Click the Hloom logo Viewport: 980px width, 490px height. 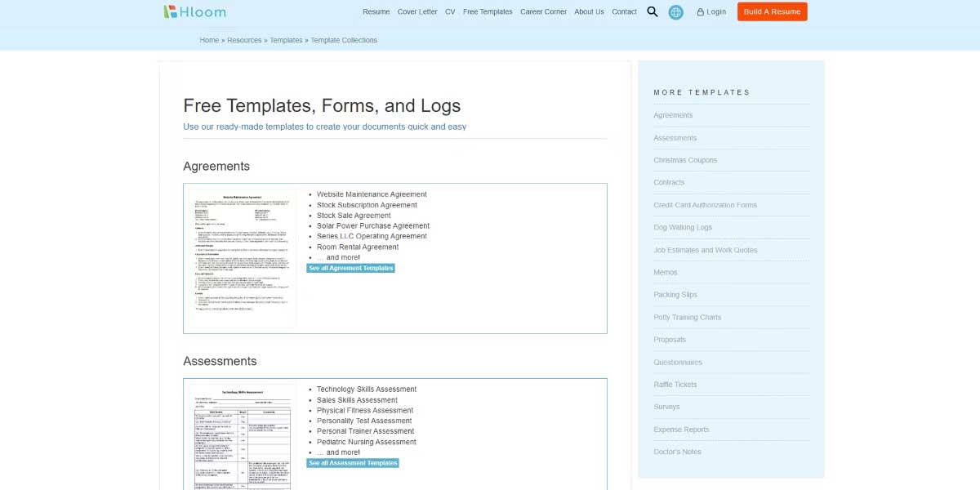click(194, 11)
